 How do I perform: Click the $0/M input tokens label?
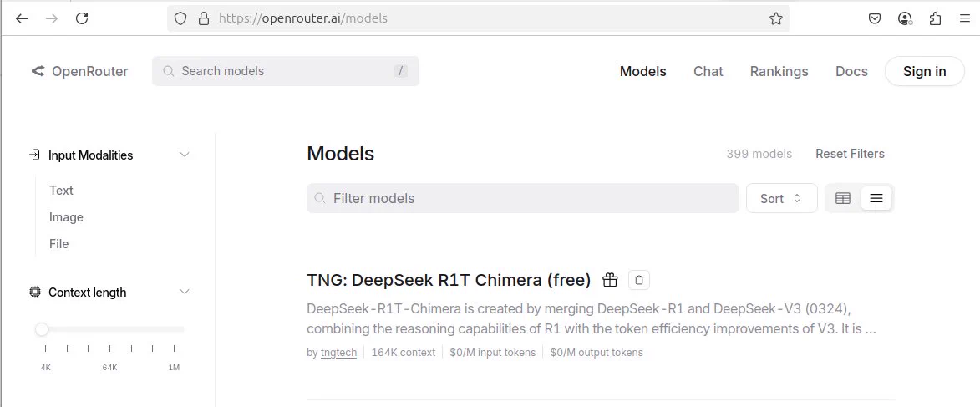point(492,353)
